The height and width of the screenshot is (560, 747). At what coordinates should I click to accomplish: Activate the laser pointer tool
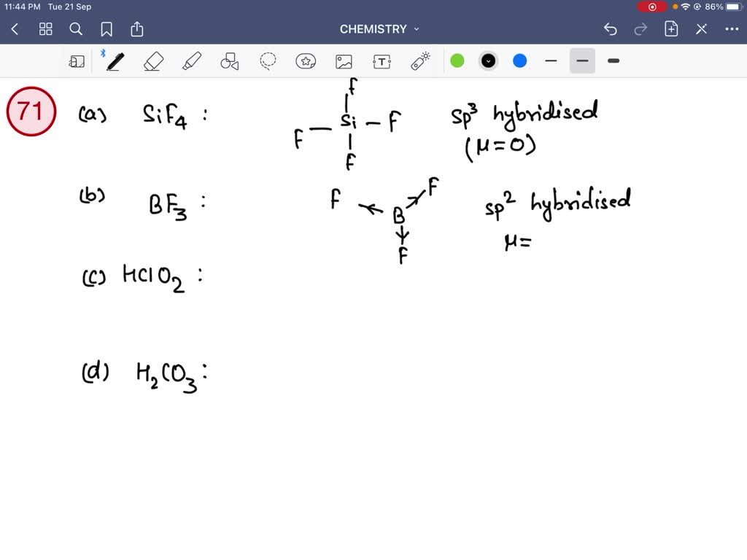click(421, 61)
